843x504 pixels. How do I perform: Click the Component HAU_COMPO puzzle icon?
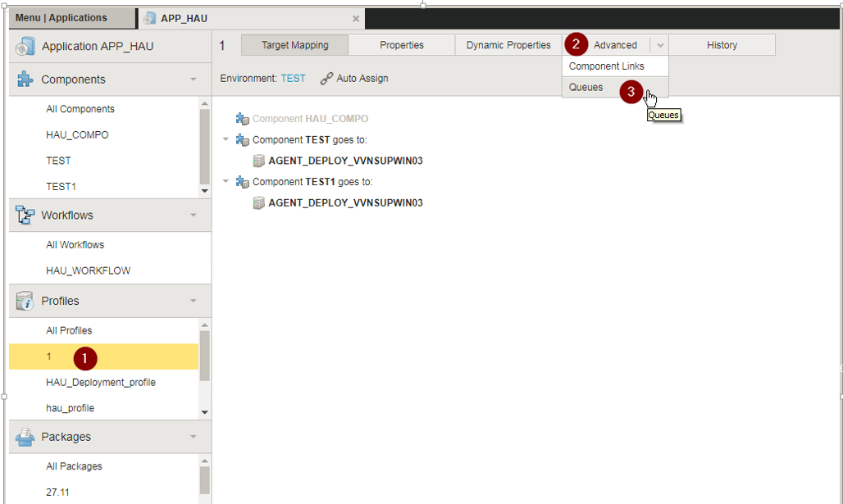(243, 118)
